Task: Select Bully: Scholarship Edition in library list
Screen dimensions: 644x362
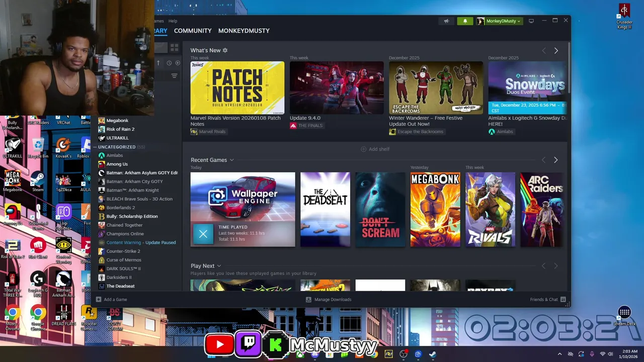Action: (132, 216)
